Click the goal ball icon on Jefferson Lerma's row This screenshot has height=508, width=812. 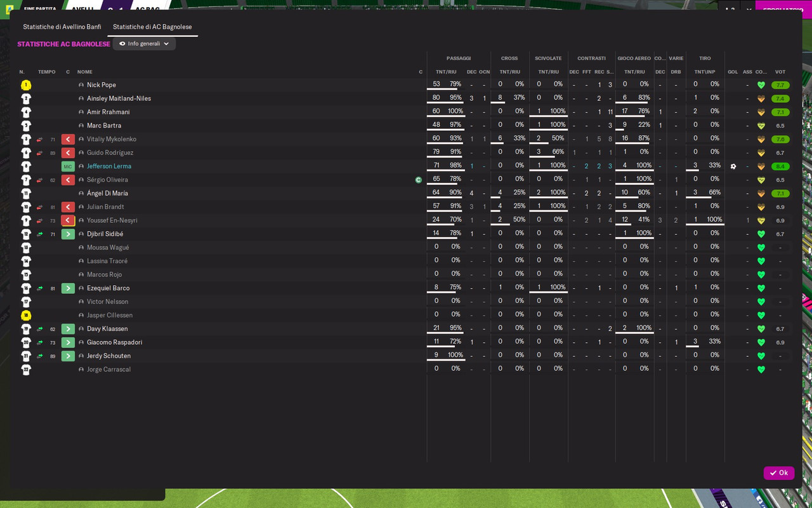733,166
